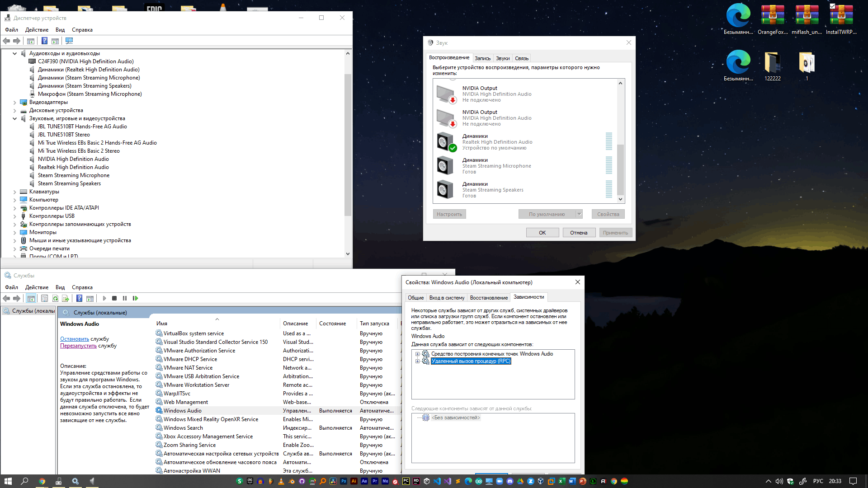Open свойства for selected audio device
This screenshot has width=868, height=488.
tap(608, 213)
